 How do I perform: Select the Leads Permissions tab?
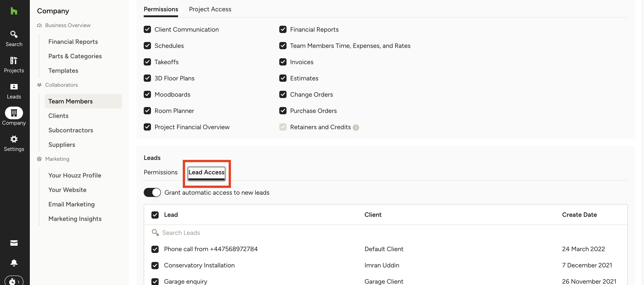[x=160, y=172]
